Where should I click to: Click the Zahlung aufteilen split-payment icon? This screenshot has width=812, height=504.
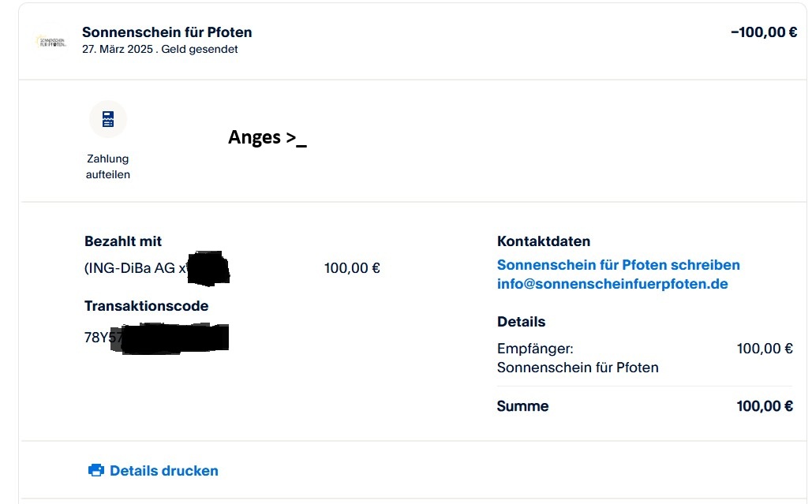click(108, 119)
